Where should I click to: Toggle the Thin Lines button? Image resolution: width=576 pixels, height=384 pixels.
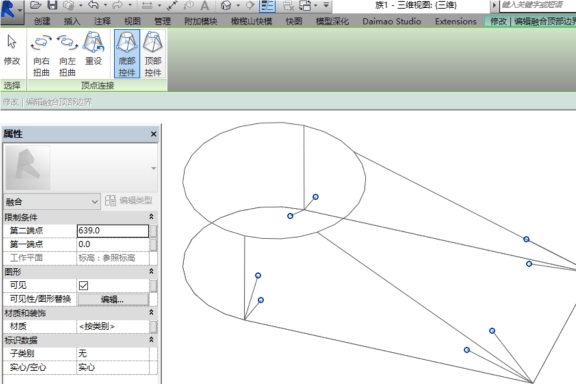point(267,6)
